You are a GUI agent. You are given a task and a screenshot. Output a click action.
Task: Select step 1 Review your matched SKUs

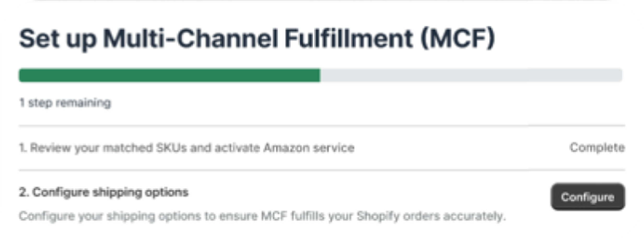[187, 148]
